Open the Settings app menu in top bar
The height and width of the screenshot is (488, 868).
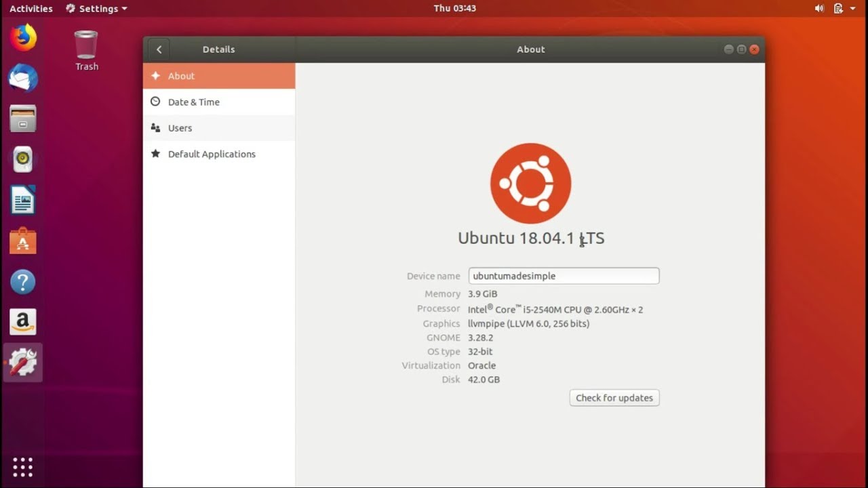[x=96, y=9]
